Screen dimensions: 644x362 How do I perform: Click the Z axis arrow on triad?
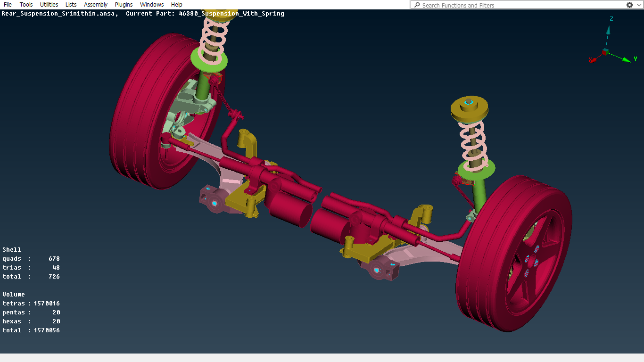tap(609, 31)
